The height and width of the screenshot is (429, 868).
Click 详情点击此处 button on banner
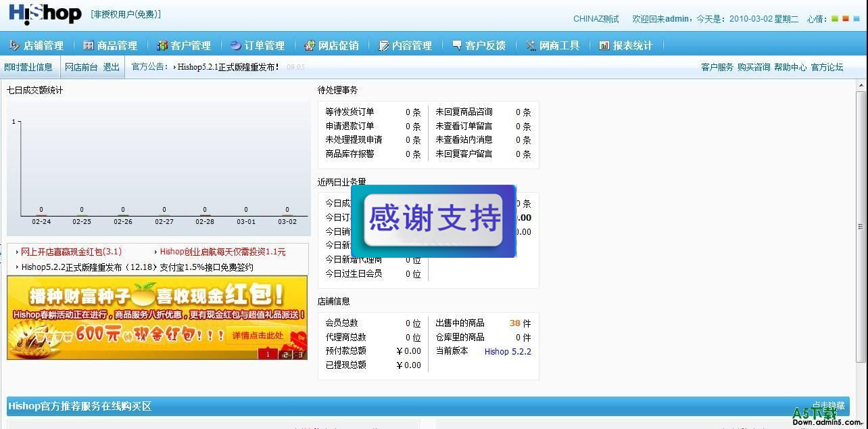tap(258, 335)
